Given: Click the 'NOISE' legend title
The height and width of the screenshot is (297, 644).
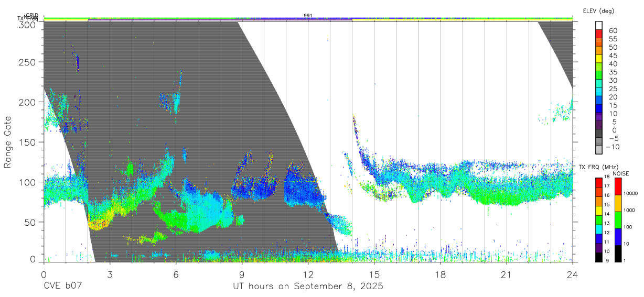Looking at the screenshot, I should (620, 173).
